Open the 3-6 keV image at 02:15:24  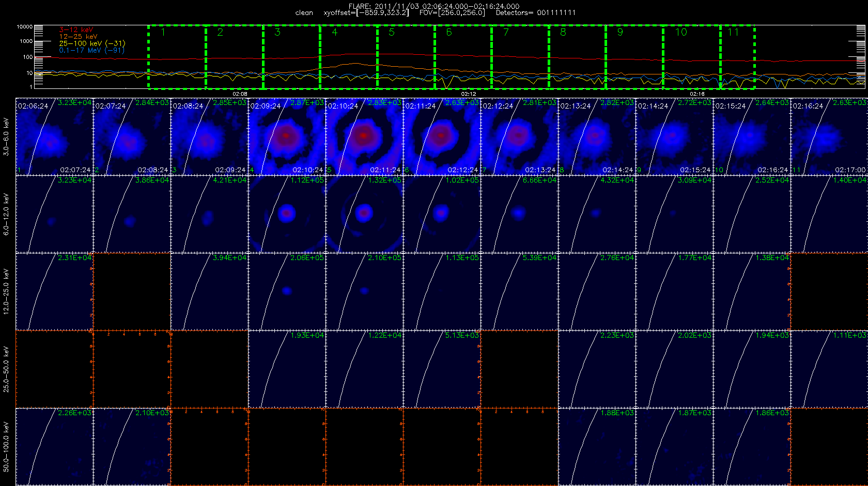click(752, 136)
